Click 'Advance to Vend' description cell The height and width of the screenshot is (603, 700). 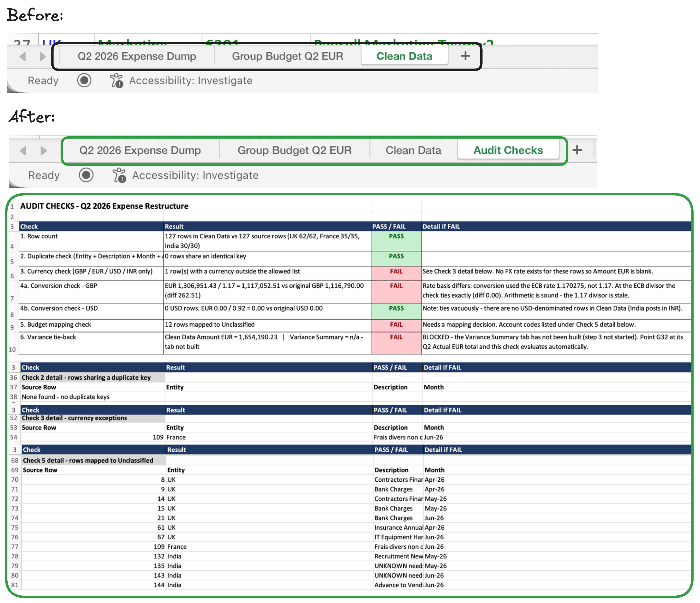pyautogui.click(x=398, y=585)
